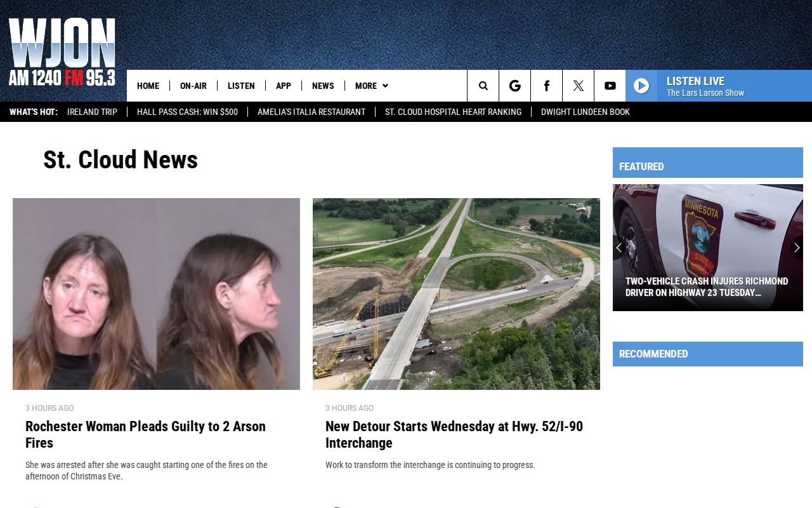Click the Featured section header
The width and height of the screenshot is (812, 508).
click(708, 163)
